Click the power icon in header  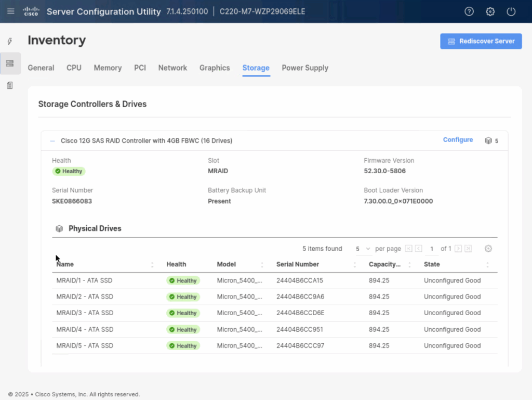pos(511,11)
